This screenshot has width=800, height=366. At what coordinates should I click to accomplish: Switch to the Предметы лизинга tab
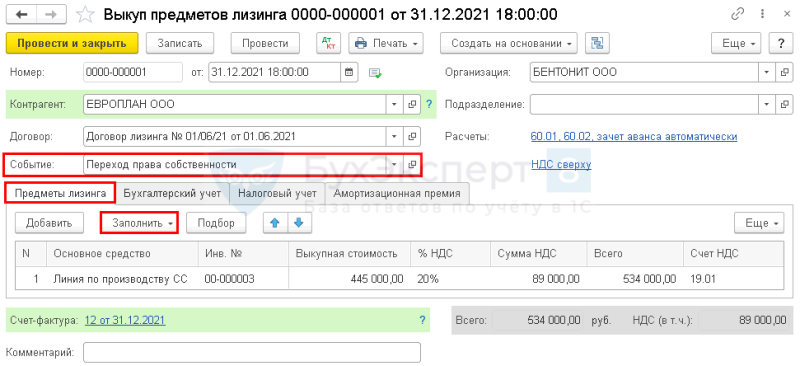(x=60, y=193)
